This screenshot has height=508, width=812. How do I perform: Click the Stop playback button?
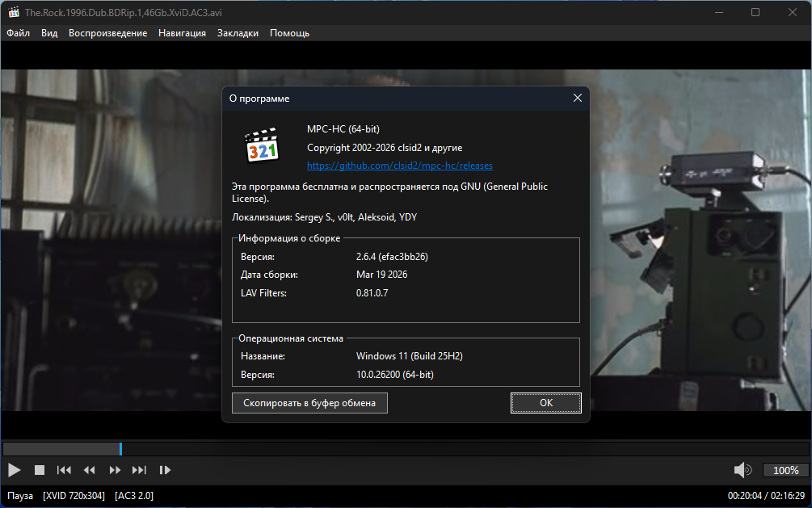39,470
